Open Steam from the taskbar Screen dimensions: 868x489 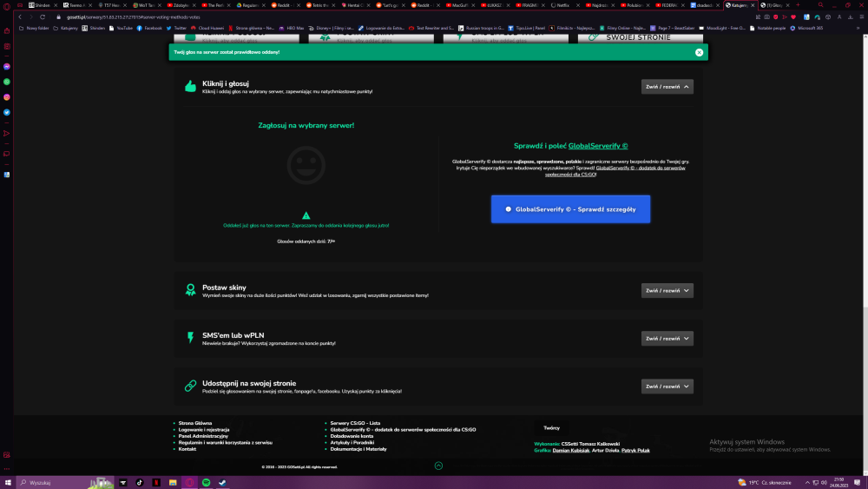tap(222, 482)
